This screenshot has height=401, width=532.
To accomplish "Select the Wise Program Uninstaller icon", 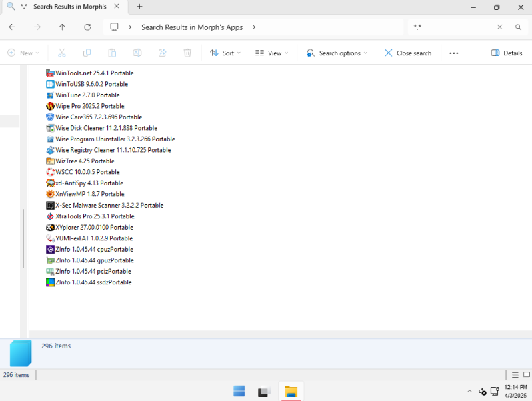I will (x=50, y=139).
